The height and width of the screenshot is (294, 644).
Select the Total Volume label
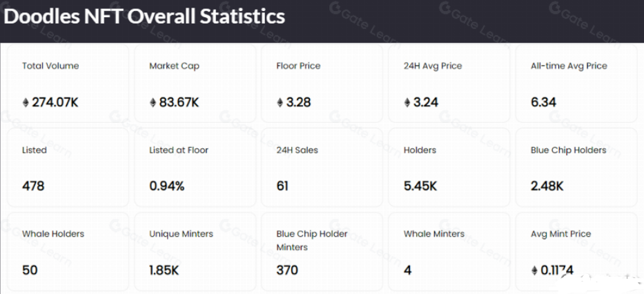pos(50,66)
